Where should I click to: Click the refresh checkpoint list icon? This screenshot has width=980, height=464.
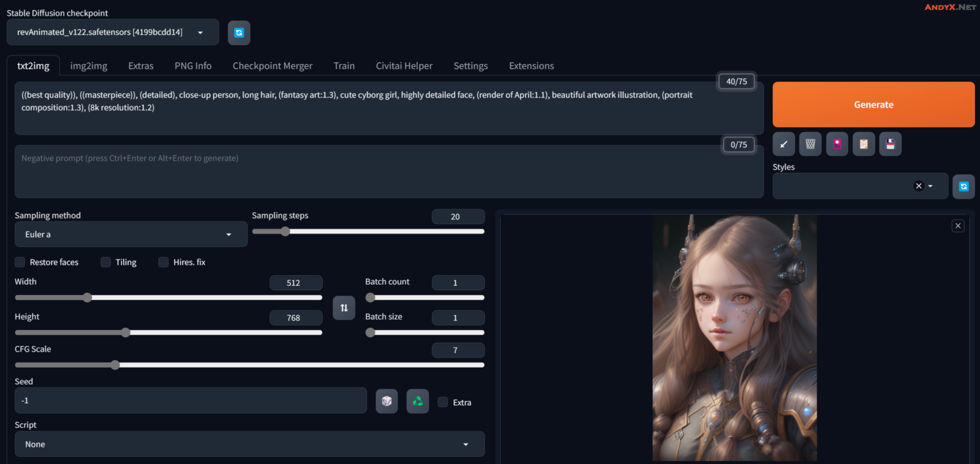pyautogui.click(x=239, y=33)
